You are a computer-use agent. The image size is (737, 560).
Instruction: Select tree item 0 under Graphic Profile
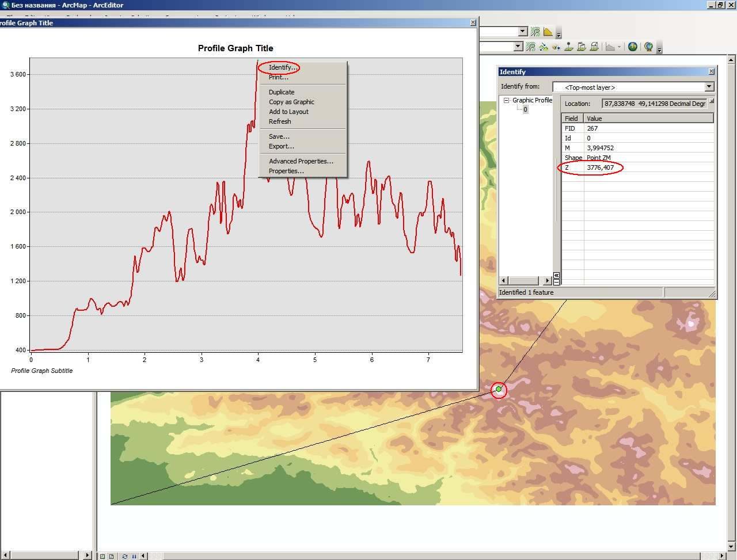point(525,109)
